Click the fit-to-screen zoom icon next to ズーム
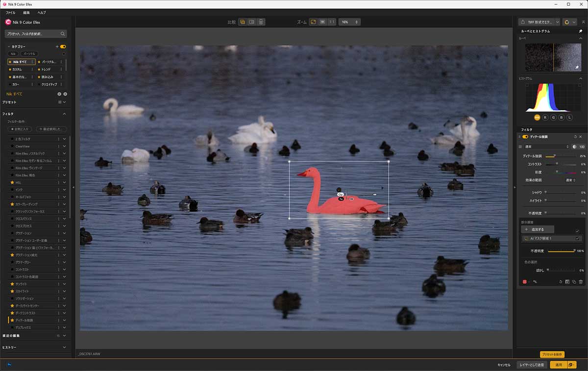Screen dimensions: 588x371 point(314,22)
